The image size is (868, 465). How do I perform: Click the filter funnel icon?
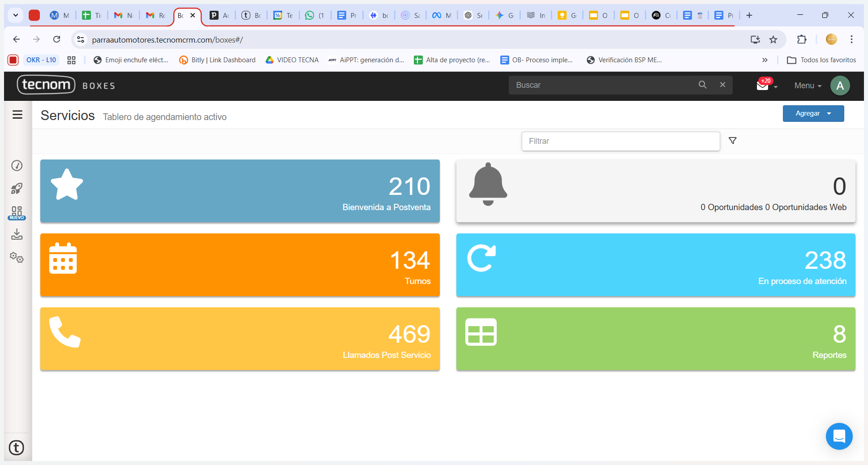733,141
